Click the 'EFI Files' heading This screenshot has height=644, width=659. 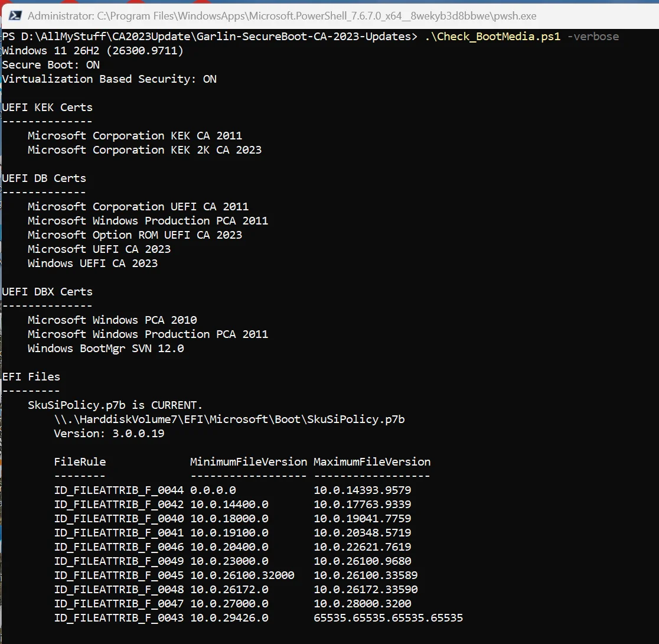click(31, 377)
